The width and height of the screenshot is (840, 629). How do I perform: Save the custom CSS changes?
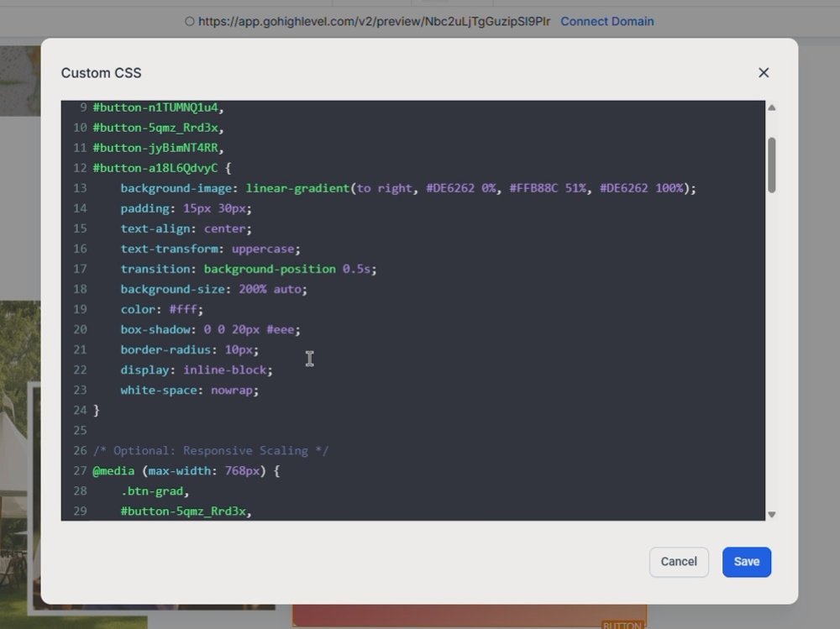746,562
